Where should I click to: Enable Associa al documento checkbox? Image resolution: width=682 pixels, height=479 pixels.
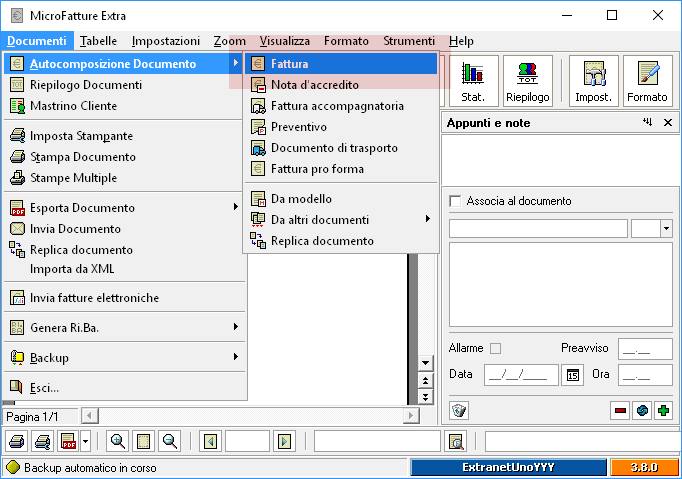455,201
